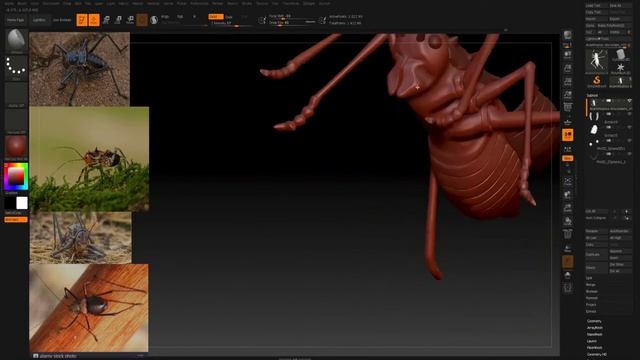
Task: Switch to Zsub sculpt mode
Action: pyautogui.click(x=229, y=17)
